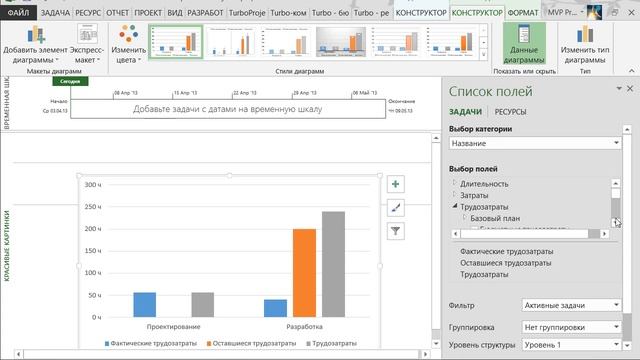Select third chart style thumbnail

tap(286, 42)
